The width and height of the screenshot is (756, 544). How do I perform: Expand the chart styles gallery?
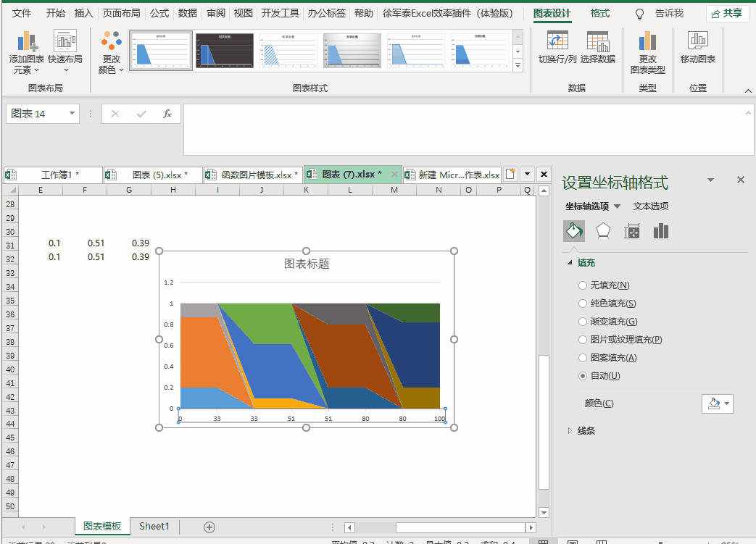[518, 65]
